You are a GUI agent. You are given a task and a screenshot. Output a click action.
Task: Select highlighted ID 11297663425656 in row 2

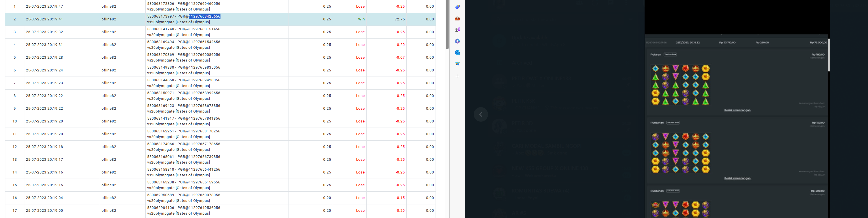click(205, 16)
